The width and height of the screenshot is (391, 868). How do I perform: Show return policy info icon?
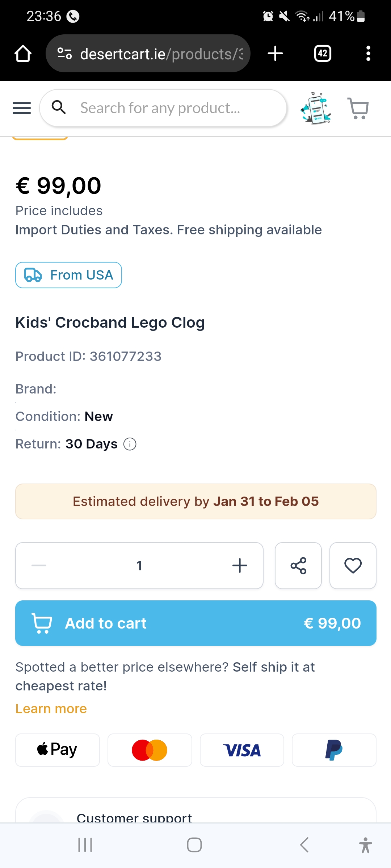pos(130,444)
